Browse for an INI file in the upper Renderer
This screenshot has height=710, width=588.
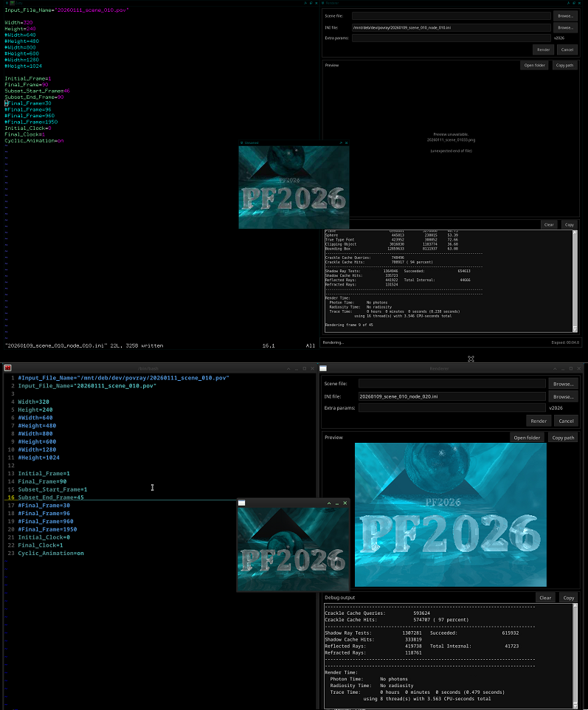click(x=565, y=27)
